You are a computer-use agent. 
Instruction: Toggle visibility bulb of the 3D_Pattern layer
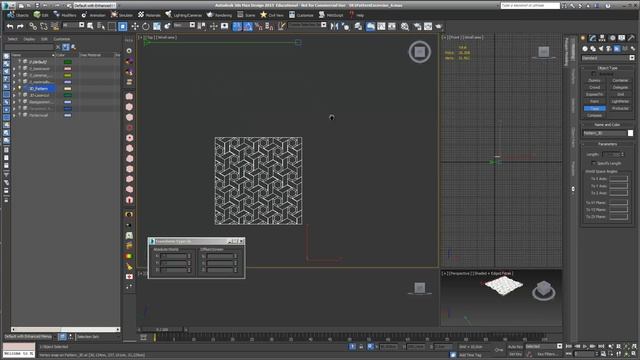(x=19, y=88)
